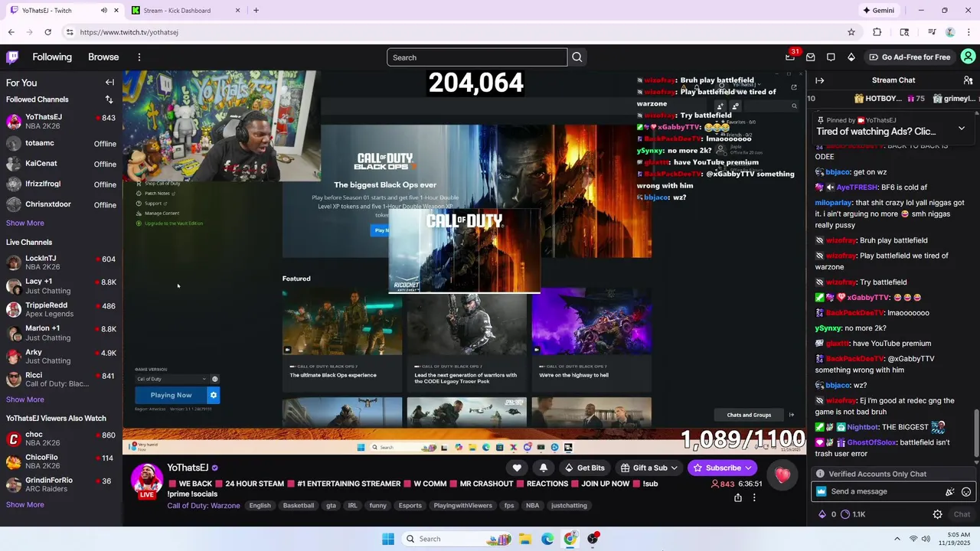
Task: Open the green user avatar menu
Action: click(968, 57)
